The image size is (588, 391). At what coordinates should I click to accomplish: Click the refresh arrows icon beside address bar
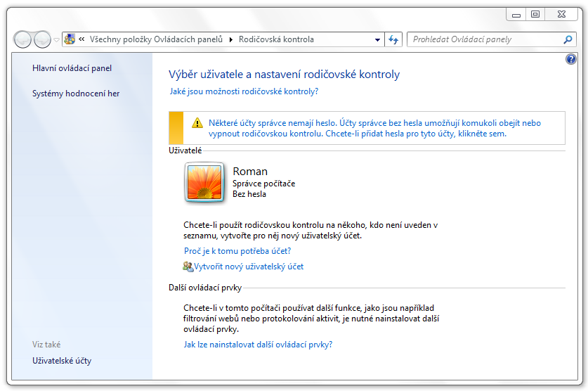[x=393, y=39]
